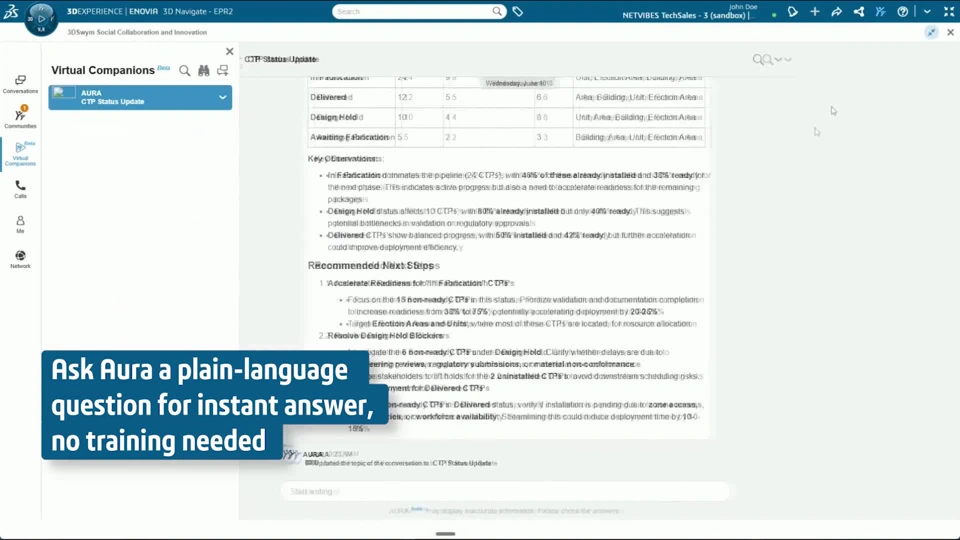Click the plus Add icon
The image size is (960, 540).
(814, 12)
